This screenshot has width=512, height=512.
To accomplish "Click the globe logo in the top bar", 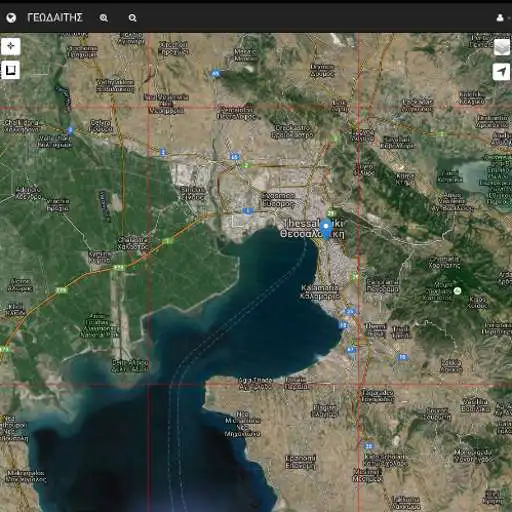I will [11, 17].
